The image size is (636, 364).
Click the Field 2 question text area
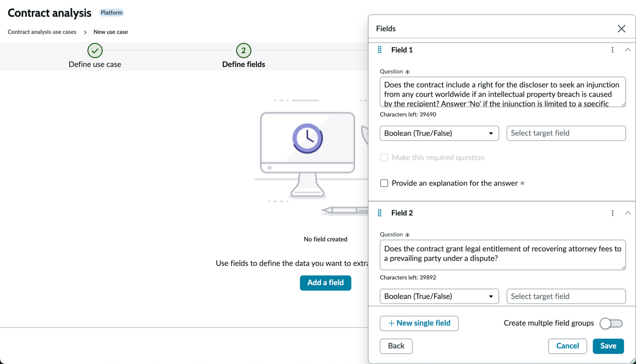pyautogui.click(x=503, y=255)
